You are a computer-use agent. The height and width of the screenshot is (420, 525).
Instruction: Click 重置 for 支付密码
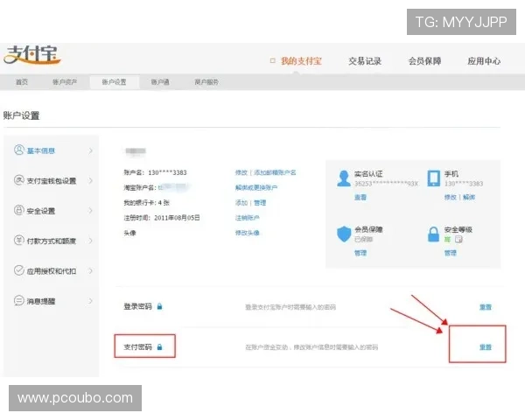(486, 347)
